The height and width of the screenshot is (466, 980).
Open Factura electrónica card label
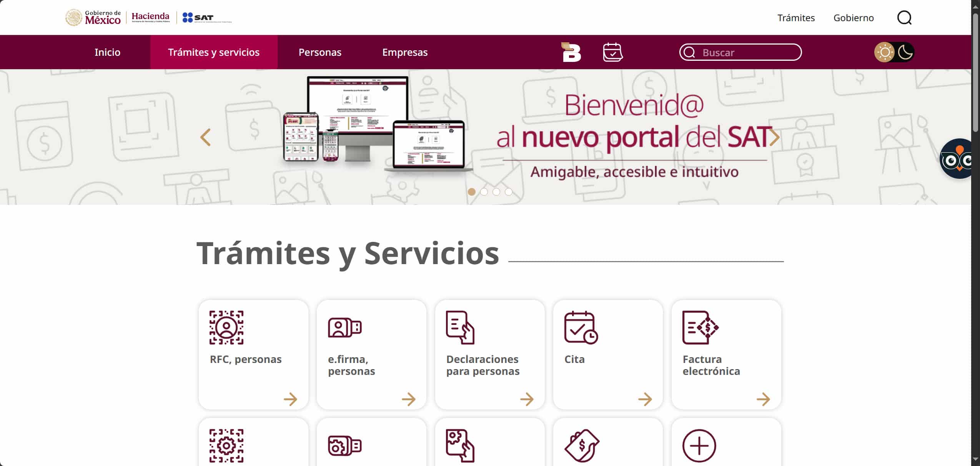point(711,365)
